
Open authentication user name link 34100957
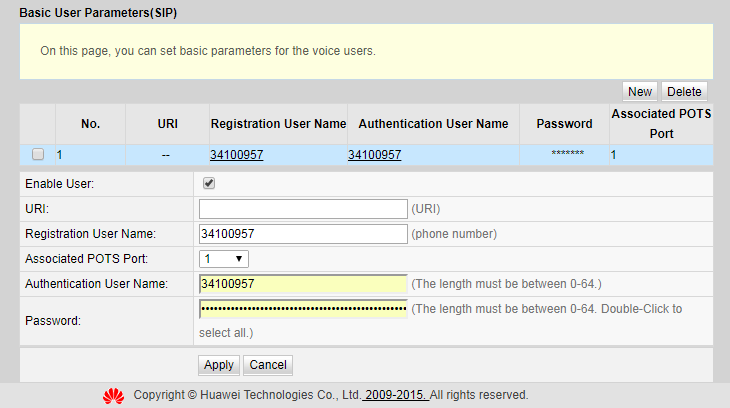point(375,155)
